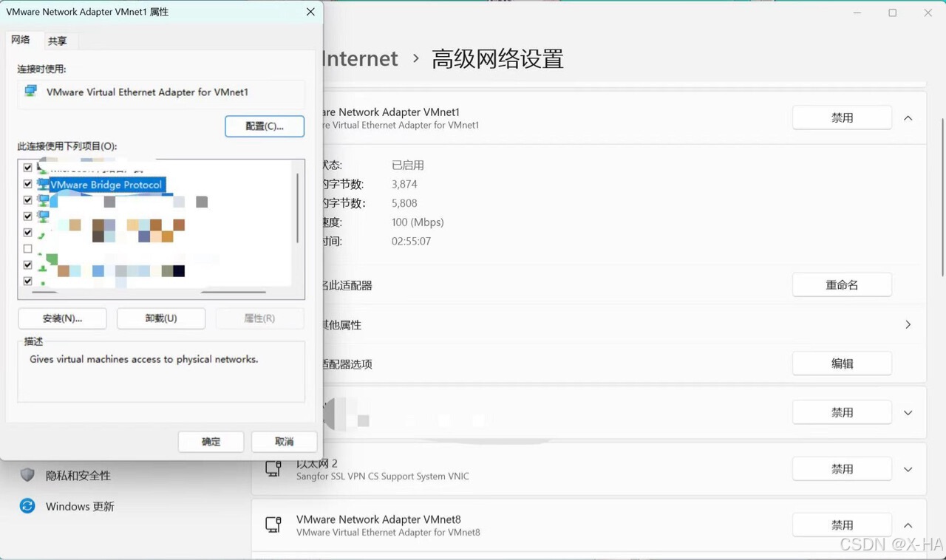Image resolution: width=946 pixels, height=560 pixels.
Task: Switch to the 网络 tab in properties dialog
Action: [x=21, y=40]
